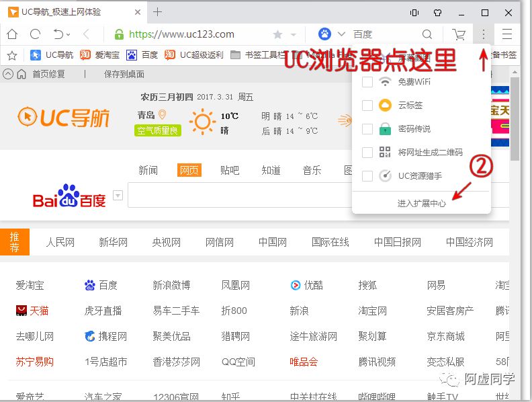The height and width of the screenshot is (402, 532).
Task: Collapse top bar with circled up arrow
Action: tap(8, 74)
